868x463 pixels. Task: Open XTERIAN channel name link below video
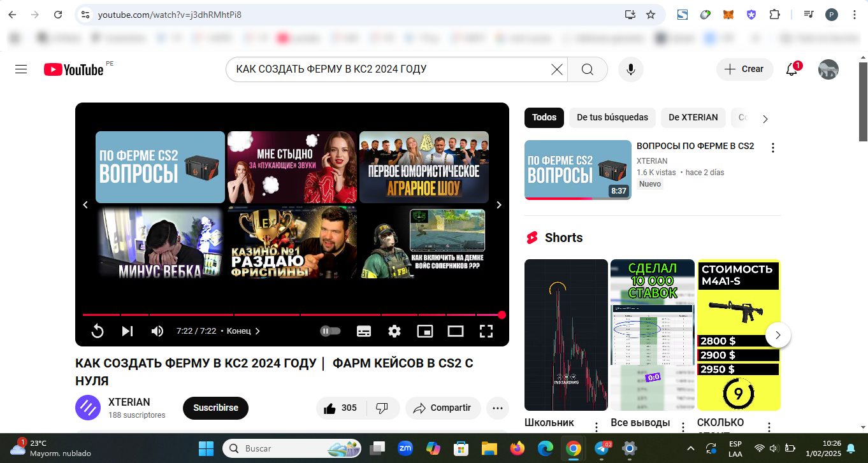pyautogui.click(x=129, y=402)
